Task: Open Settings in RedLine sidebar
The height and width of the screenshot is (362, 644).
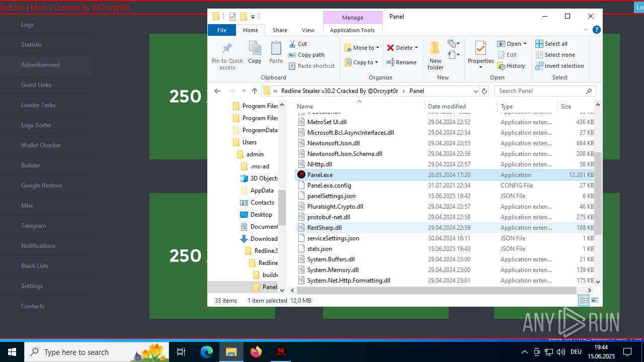Action: [32, 286]
